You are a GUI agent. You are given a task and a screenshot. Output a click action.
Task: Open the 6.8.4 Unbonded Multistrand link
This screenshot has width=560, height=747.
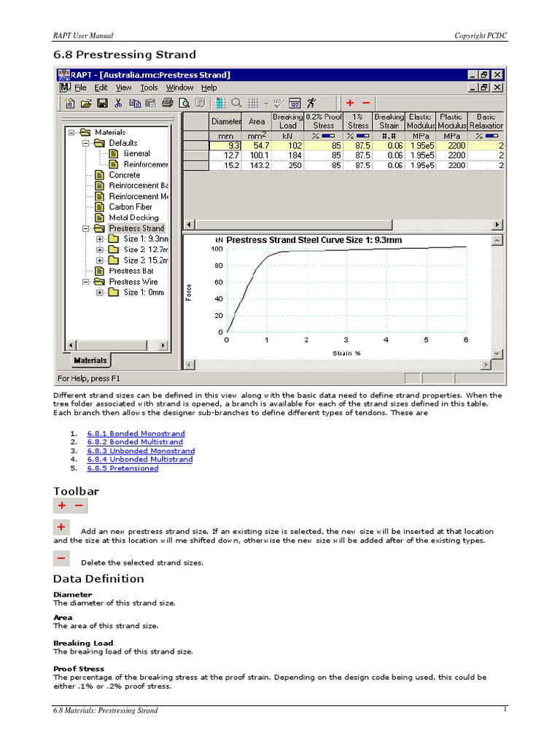click(x=140, y=460)
